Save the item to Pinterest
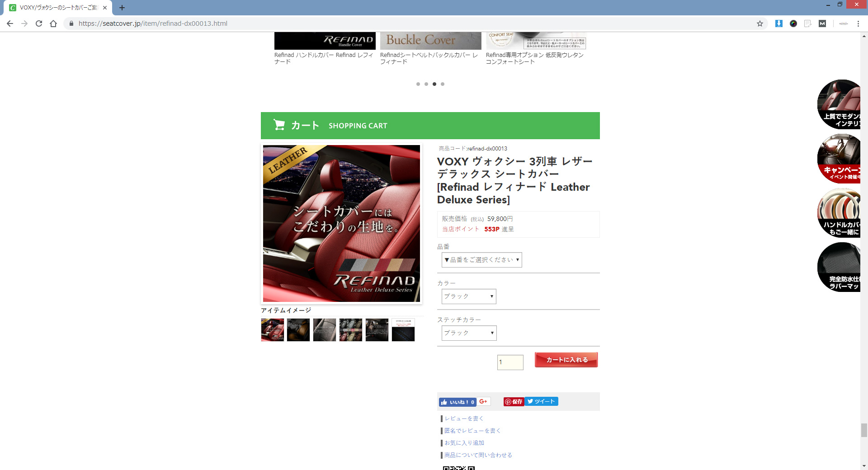Screen dimensions: 868x470 point(514,402)
